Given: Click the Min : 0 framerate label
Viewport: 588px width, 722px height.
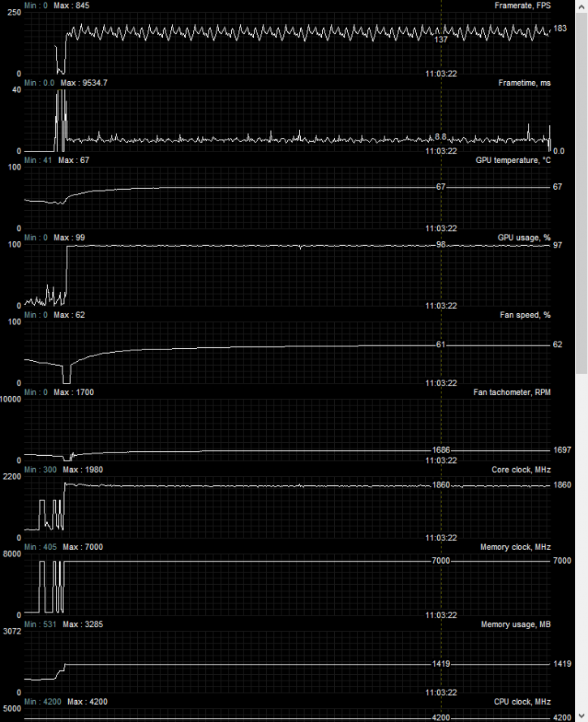Looking at the screenshot, I should click(x=36, y=6).
